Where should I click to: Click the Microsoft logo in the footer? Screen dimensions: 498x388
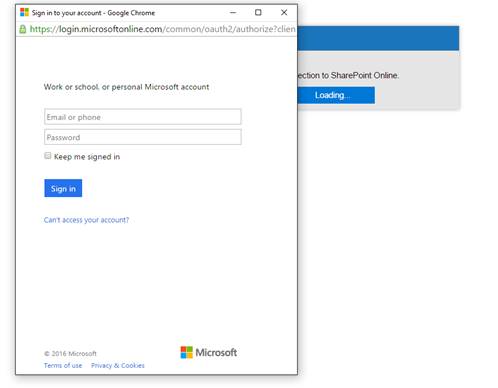[x=209, y=352]
